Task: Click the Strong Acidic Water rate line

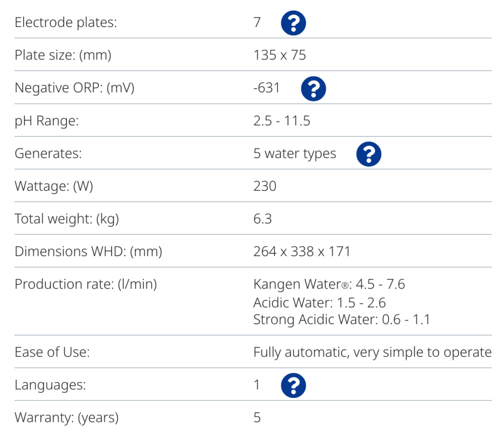Action: [341, 320]
